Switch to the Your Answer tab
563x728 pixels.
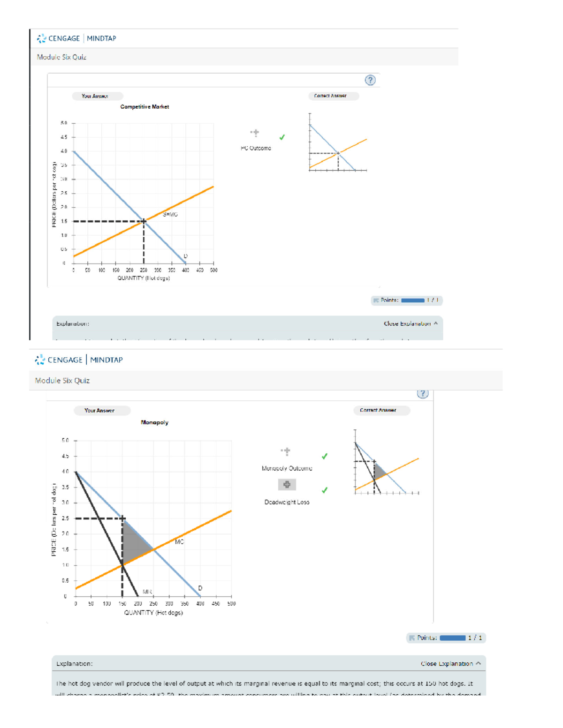pos(96,96)
